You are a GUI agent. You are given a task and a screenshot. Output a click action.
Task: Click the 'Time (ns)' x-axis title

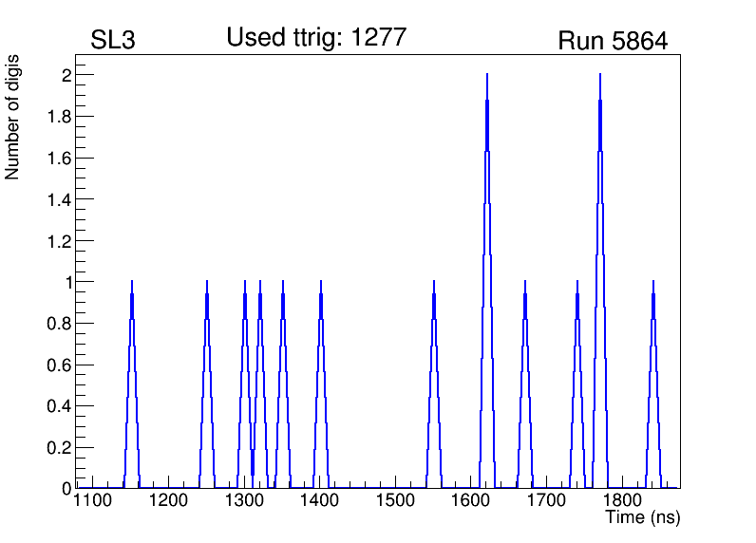[643, 518]
